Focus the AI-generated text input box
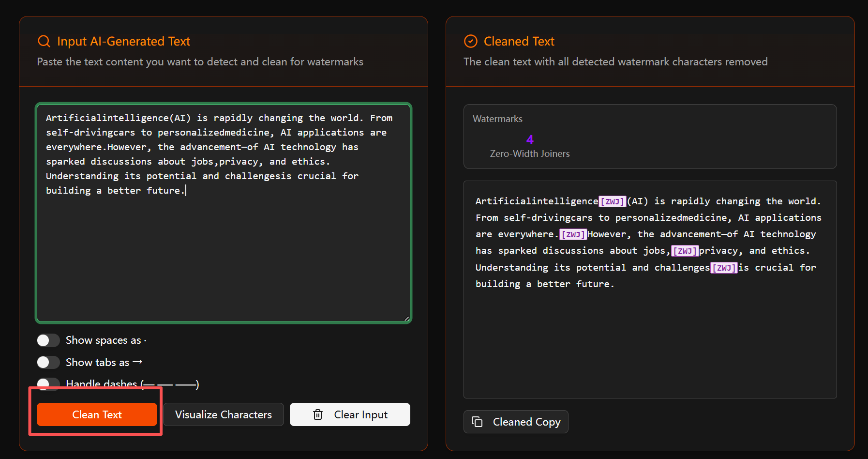868x459 pixels. point(224,213)
